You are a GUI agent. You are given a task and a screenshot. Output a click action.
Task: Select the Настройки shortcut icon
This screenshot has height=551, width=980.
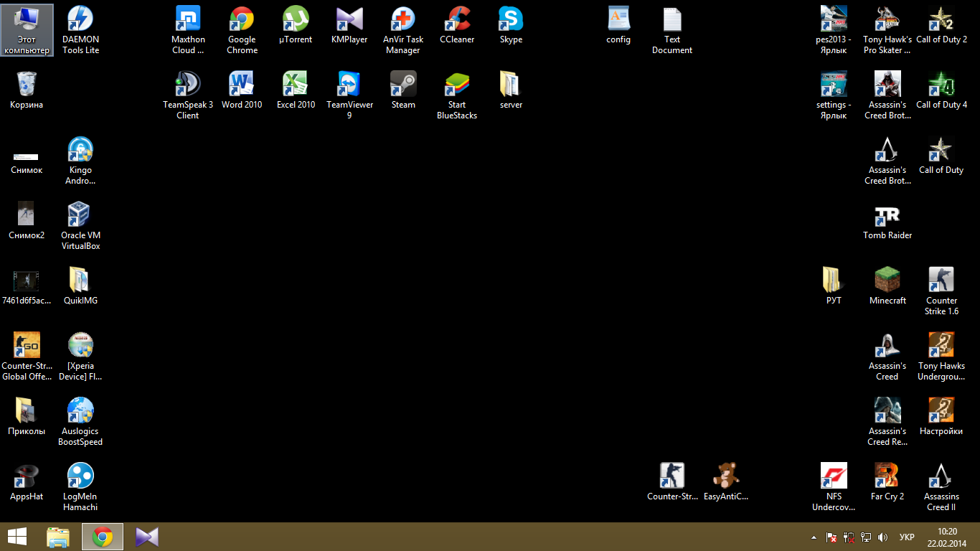tap(941, 417)
